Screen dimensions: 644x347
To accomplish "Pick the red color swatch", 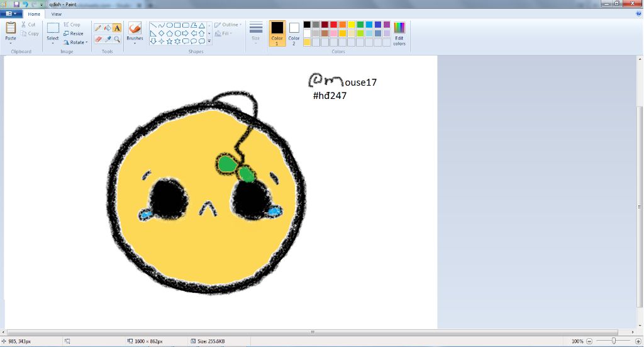I will click(x=333, y=25).
